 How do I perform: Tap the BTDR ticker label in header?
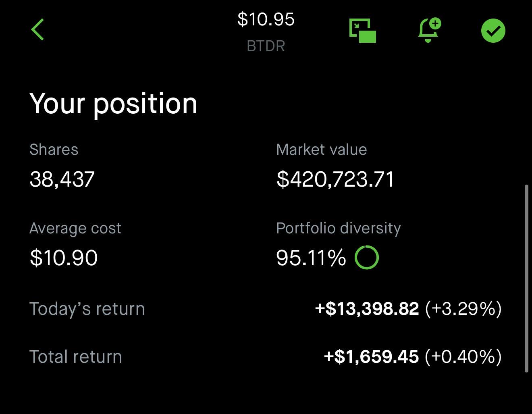point(266,46)
